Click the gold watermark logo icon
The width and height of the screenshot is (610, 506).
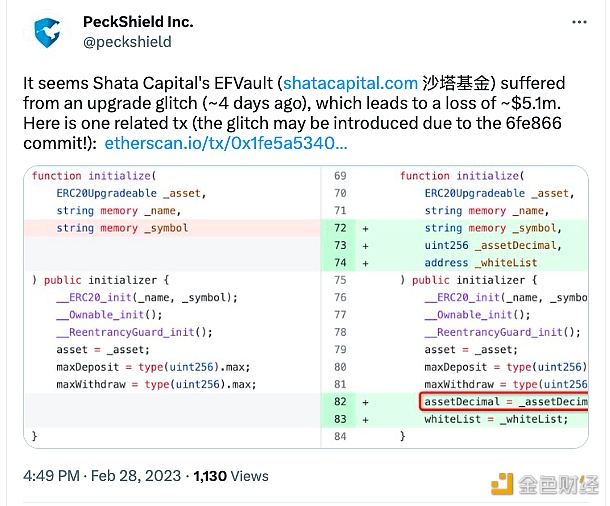(x=502, y=484)
